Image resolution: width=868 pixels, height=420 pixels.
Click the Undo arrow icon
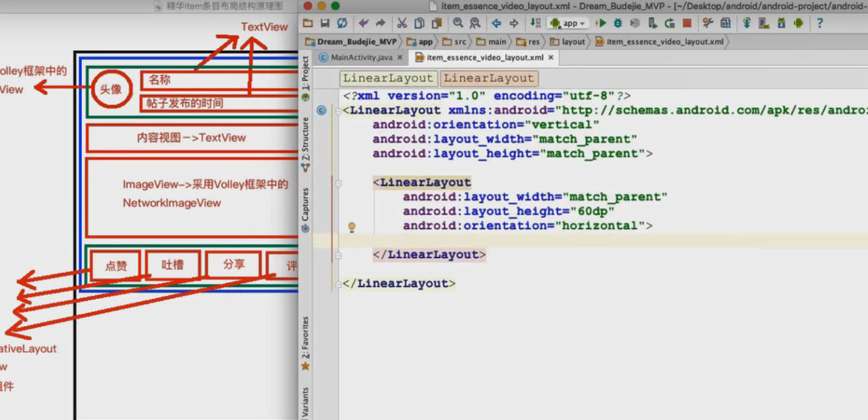point(363,23)
